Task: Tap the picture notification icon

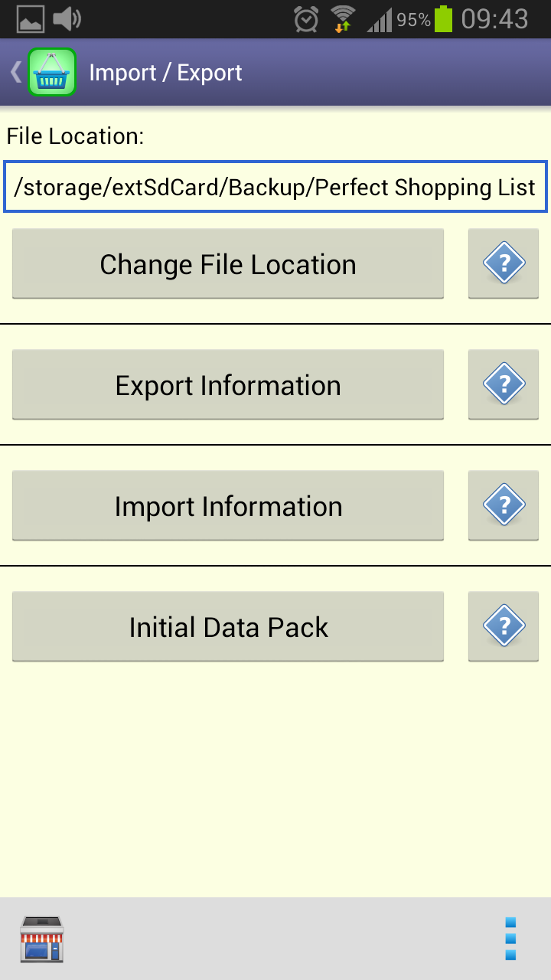Action: pyautogui.click(x=31, y=19)
